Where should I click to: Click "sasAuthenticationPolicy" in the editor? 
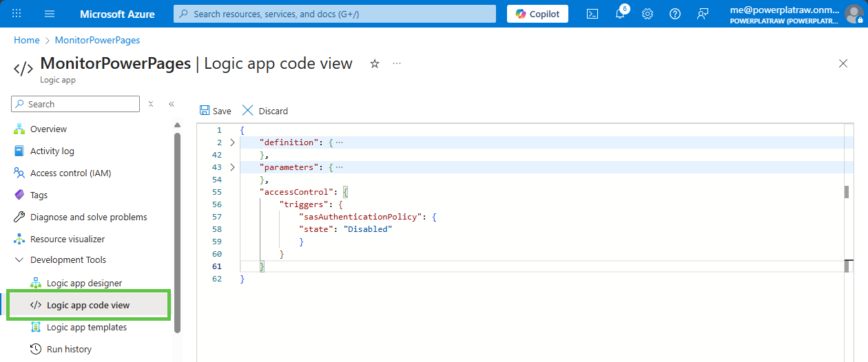(x=361, y=217)
